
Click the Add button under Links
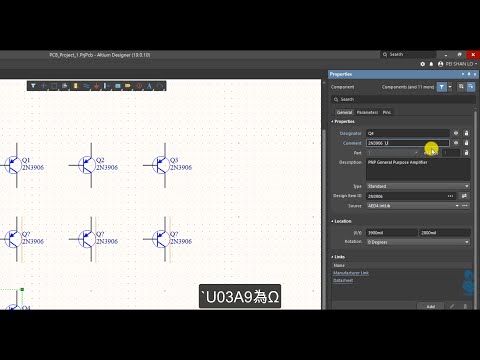click(431, 306)
